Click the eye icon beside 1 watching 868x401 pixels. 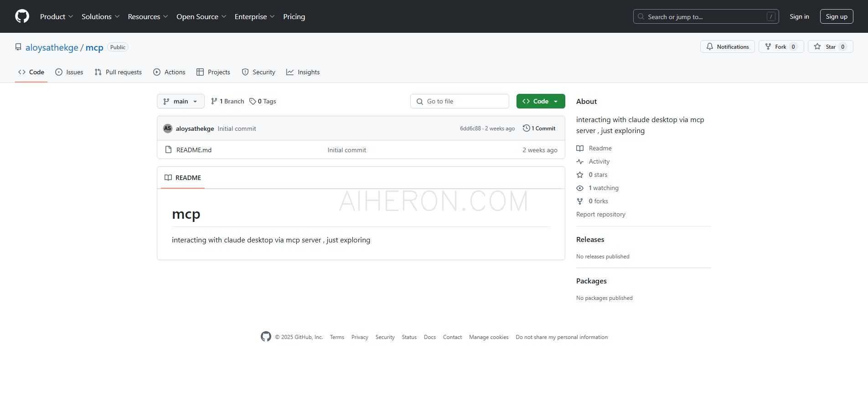580,188
